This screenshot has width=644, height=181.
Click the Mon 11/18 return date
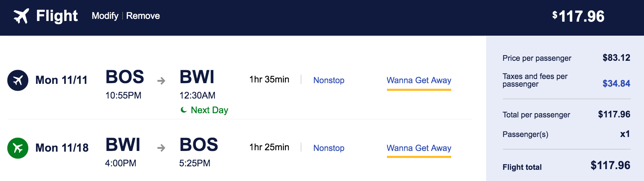click(62, 148)
